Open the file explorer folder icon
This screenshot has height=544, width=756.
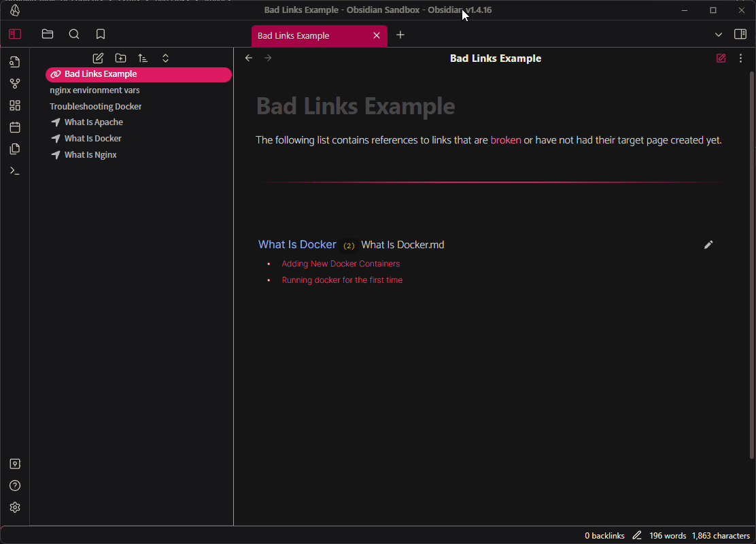point(48,34)
